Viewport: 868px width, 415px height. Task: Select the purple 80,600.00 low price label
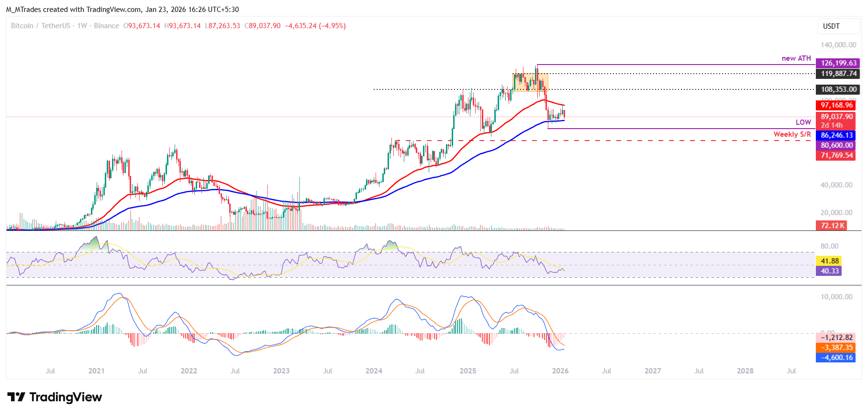point(836,145)
